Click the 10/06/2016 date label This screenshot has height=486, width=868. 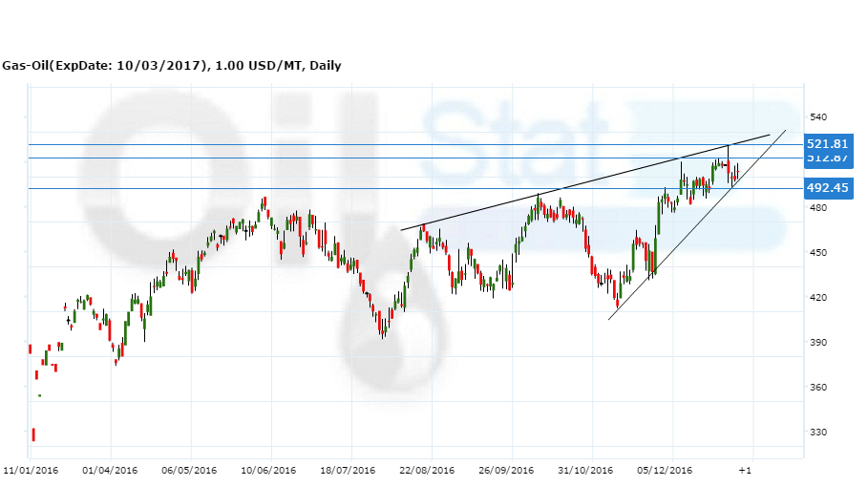tap(270, 471)
